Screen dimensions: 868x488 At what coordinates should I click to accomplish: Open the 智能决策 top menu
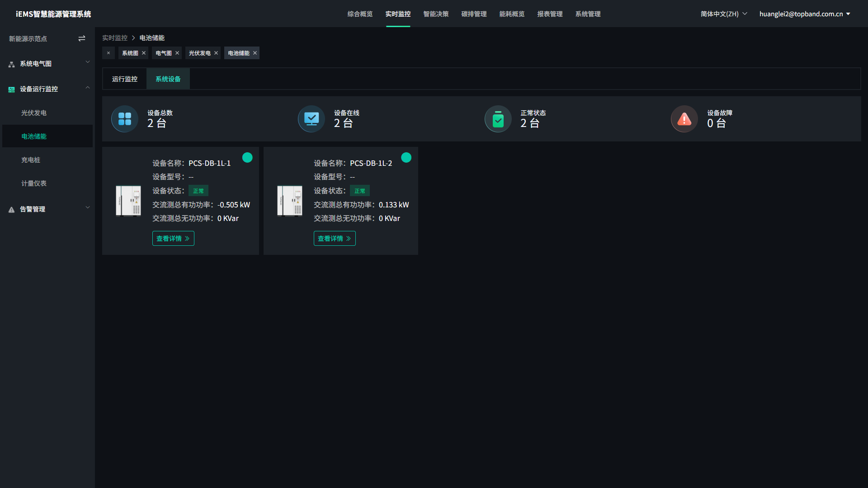tap(436, 14)
